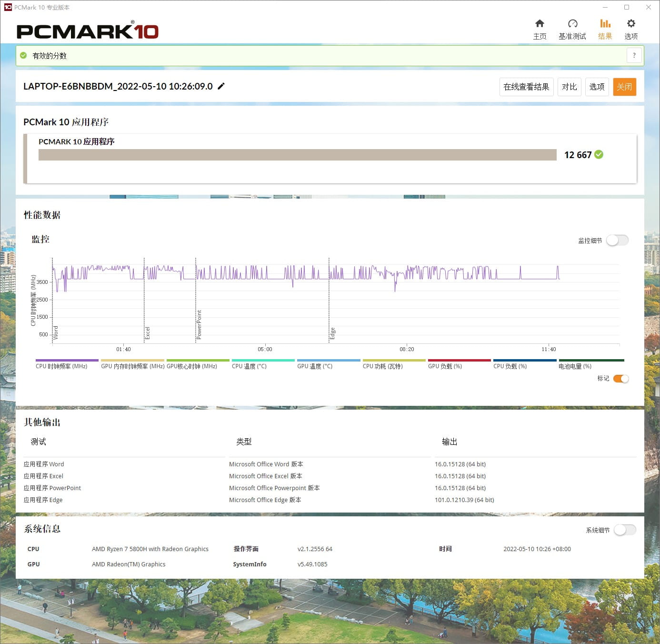Click the 12 667 score value
The height and width of the screenshot is (644, 660).
(578, 155)
